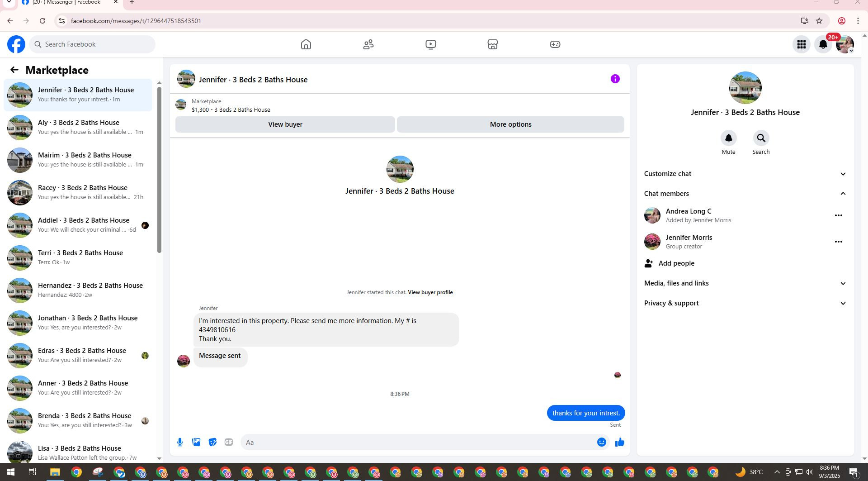Viewport: 868px width, 481px height.
Task: Click the Search Facebook field
Action: click(x=92, y=44)
